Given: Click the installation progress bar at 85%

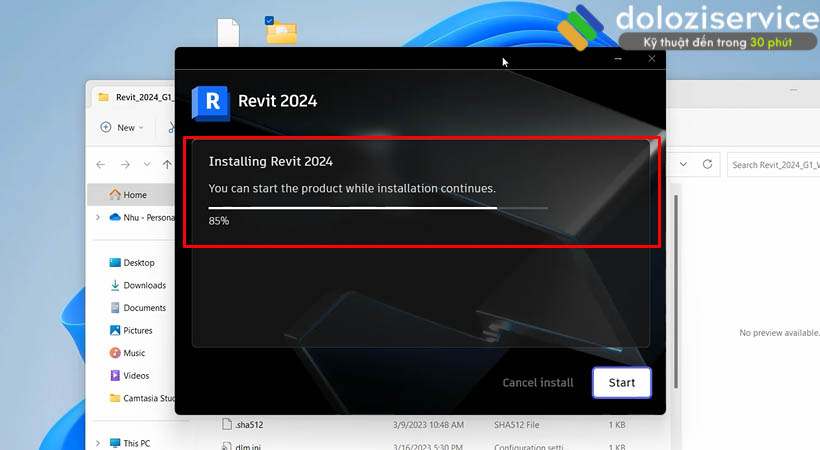Looking at the screenshot, I should click(x=378, y=208).
